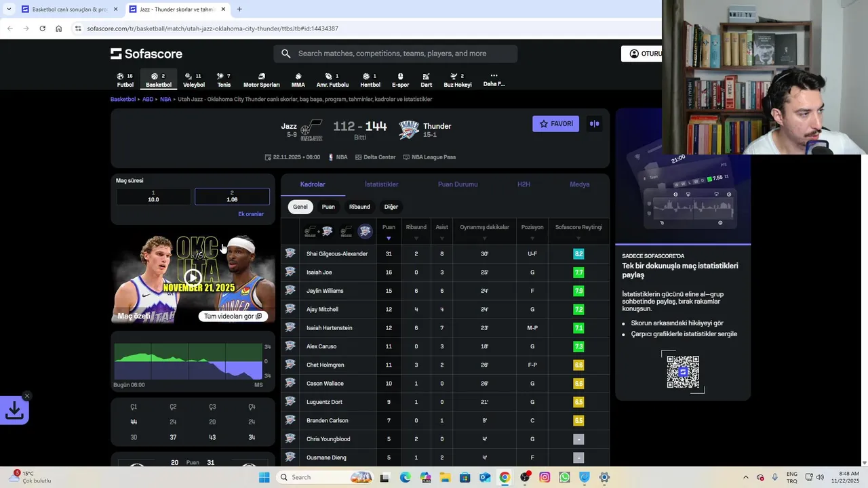Screen dimensions: 868x488
Task: Open Amr. Futbolu section
Action: [332, 80]
